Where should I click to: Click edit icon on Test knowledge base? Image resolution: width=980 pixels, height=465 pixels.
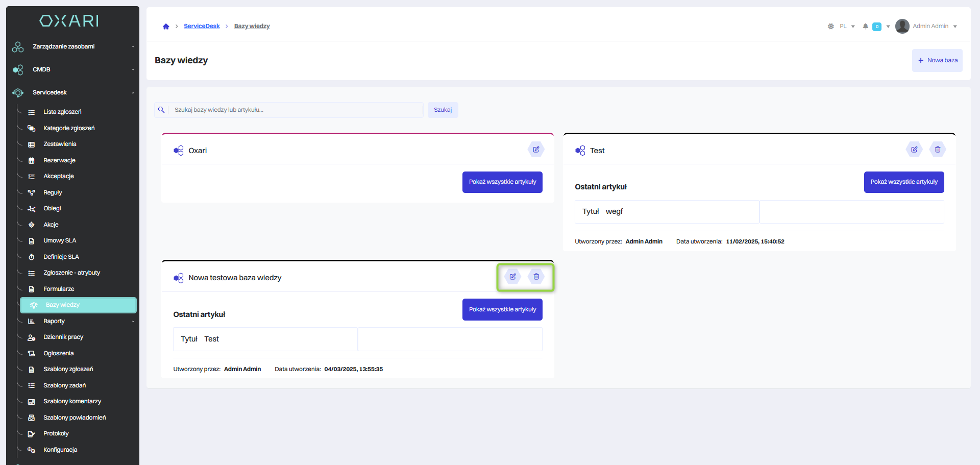[x=914, y=150]
